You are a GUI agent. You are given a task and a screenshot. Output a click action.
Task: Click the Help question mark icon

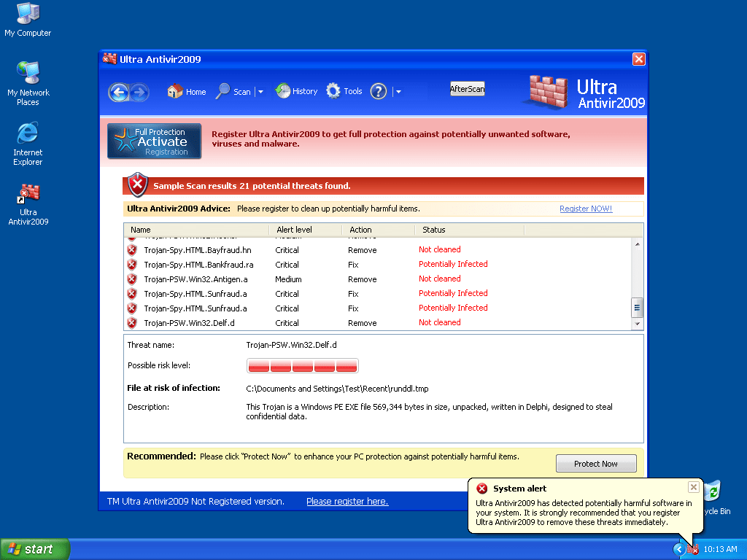point(378,91)
